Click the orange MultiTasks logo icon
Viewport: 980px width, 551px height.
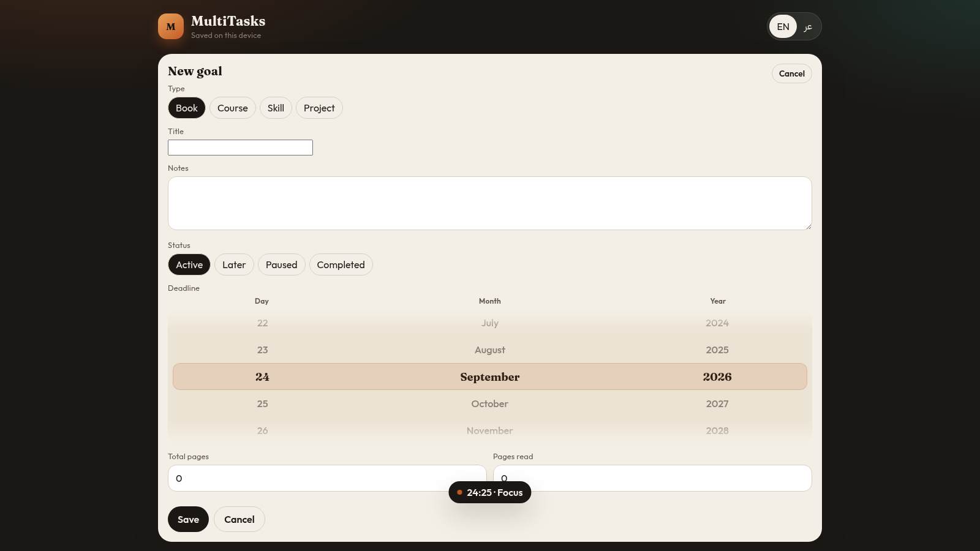click(171, 26)
